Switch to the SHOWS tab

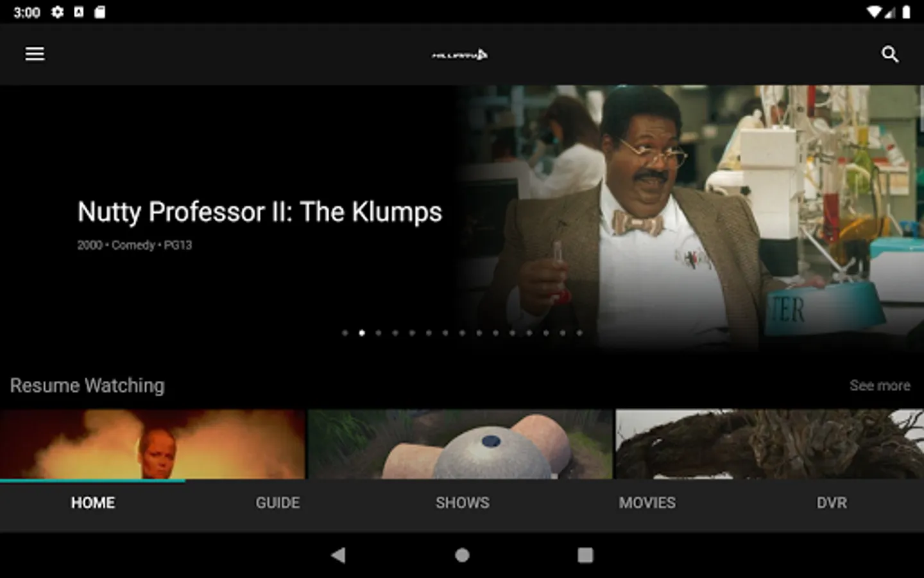tap(462, 503)
